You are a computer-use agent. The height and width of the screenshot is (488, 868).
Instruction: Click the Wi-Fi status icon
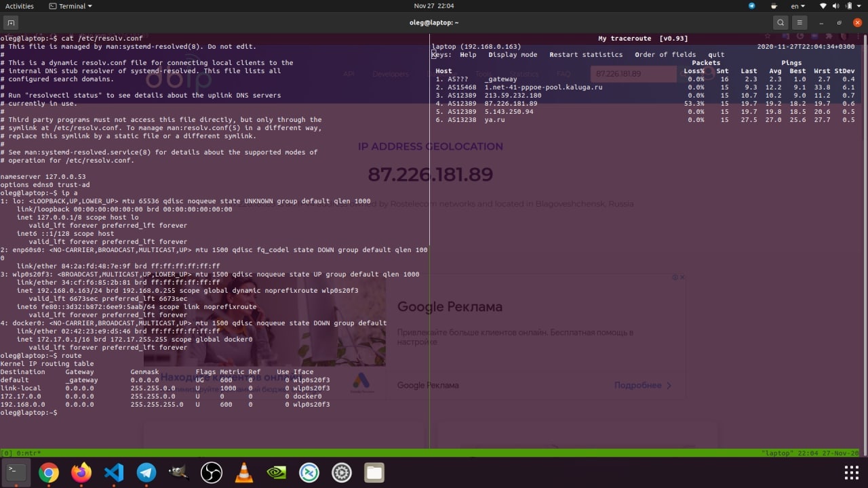pos(823,6)
